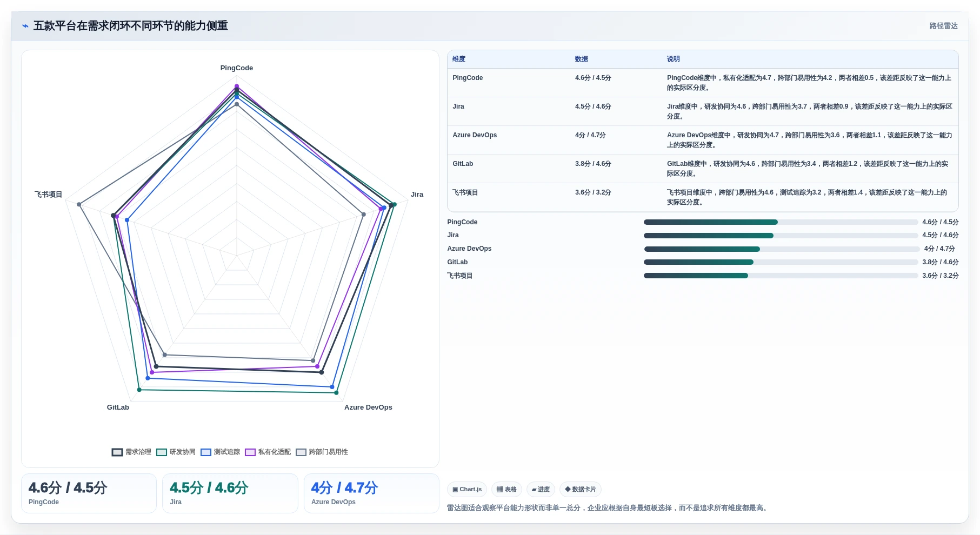Image resolution: width=980 pixels, height=535 pixels.
Task: Click the grid icon in 表格 tag
Action: (x=500, y=490)
